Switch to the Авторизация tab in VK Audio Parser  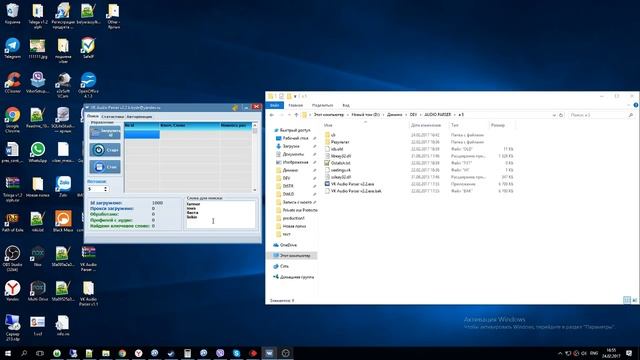(x=139, y=117)
